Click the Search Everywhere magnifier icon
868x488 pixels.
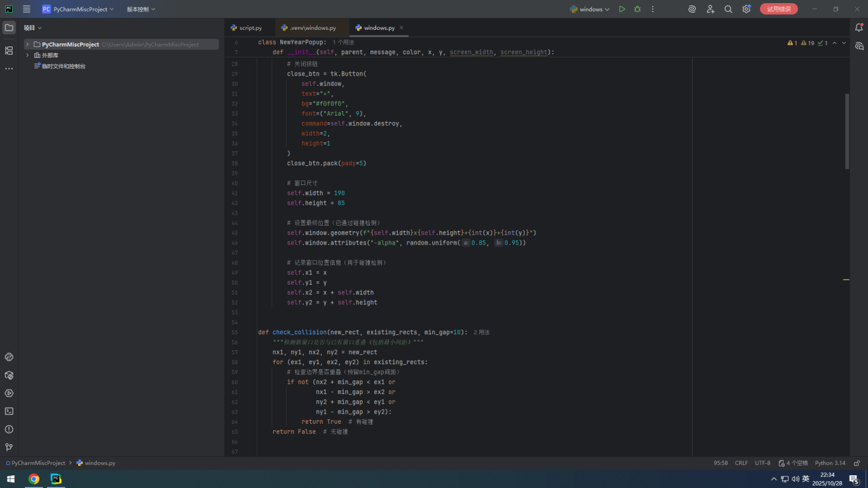coord(728,9)
